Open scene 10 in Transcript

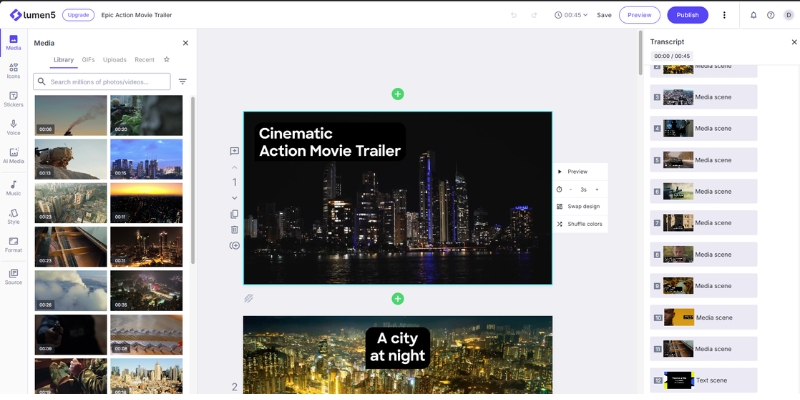point(703,317)
